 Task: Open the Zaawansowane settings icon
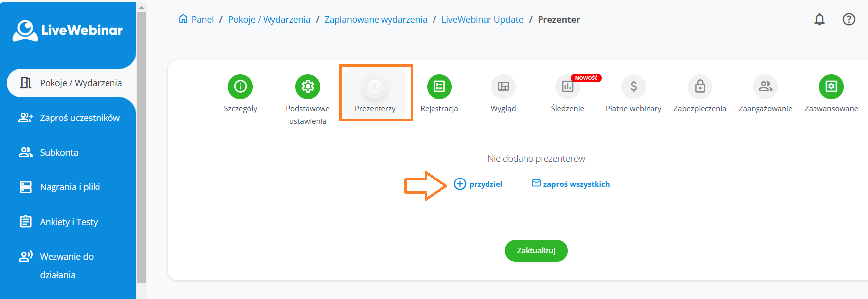[x=831, y=87]
